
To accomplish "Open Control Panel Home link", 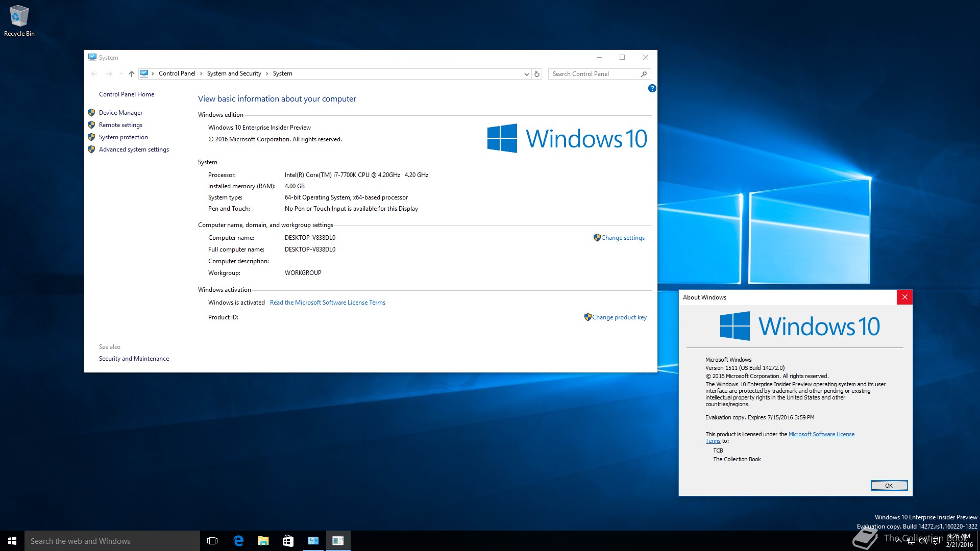I will [127, 94].
